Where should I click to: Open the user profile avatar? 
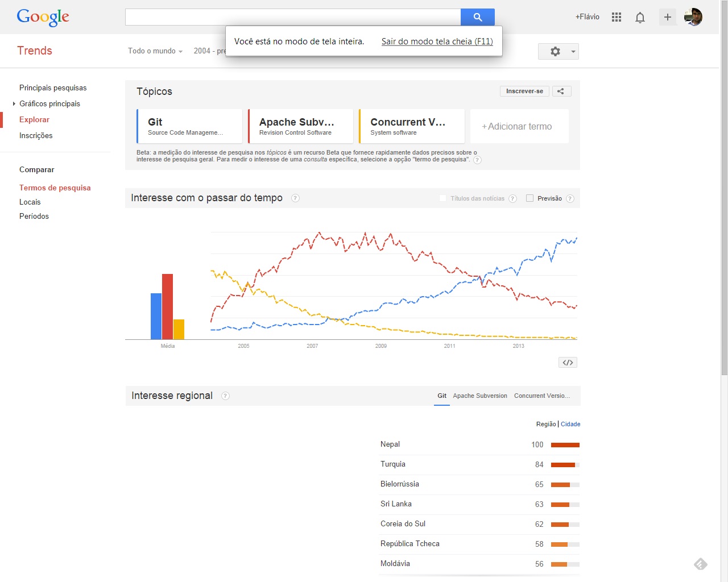click(x=693, y=17)
